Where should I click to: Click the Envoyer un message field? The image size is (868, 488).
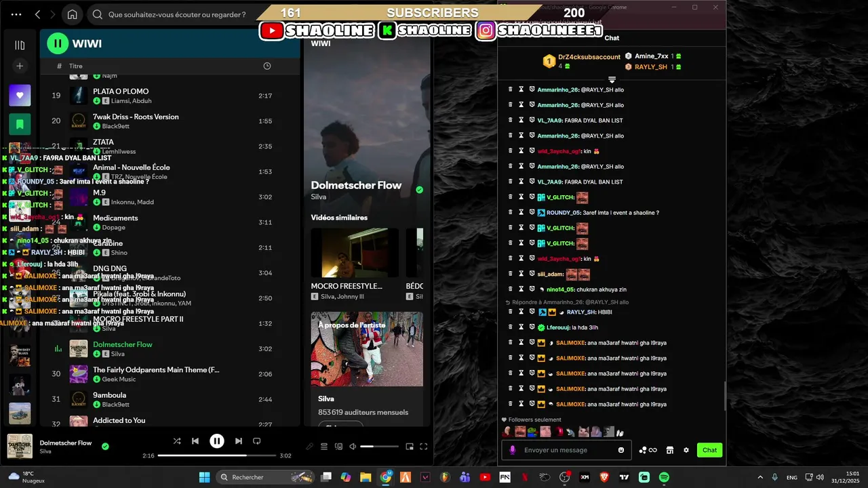(x=566, y=450)
